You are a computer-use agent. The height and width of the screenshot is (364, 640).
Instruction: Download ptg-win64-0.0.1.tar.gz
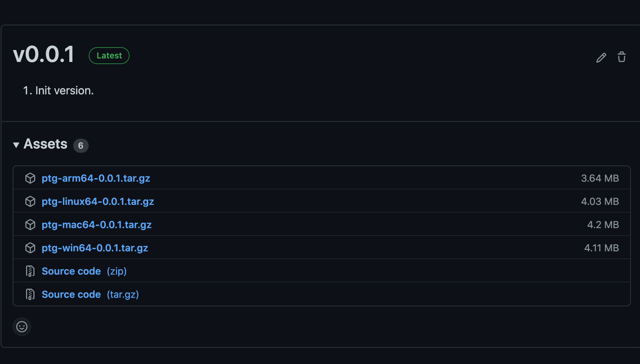pos(95,248)
